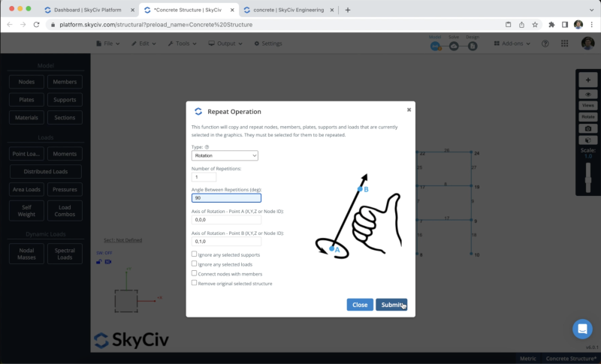Focus the Angle Between Repetitions field

point(226,198)
